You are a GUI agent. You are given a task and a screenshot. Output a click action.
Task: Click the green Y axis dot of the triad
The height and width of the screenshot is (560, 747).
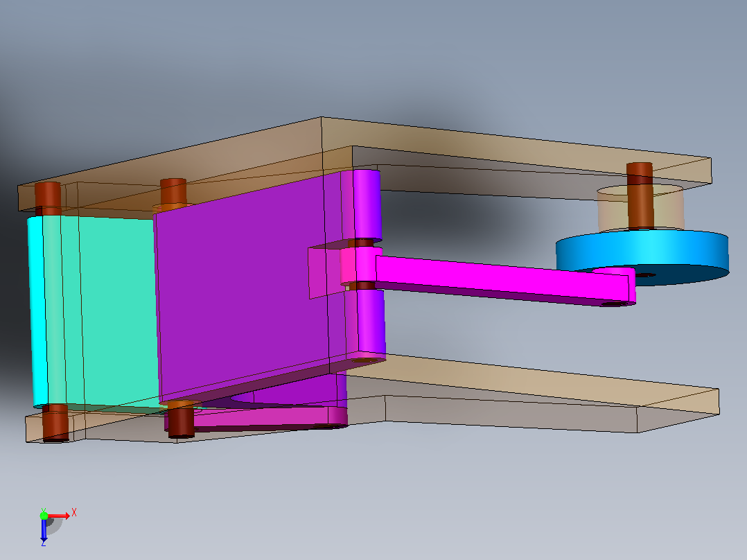[44, 515]
